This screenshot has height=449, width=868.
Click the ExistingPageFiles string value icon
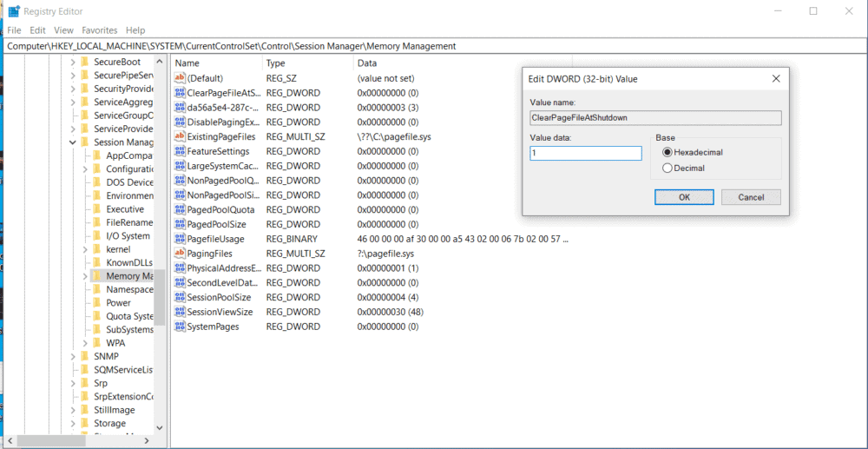pyautogui.click(x=180, y=137)
